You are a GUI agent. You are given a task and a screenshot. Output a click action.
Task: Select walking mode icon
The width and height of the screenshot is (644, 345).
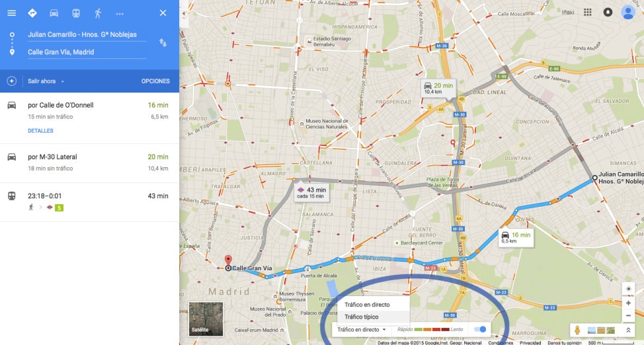[98, 13]
